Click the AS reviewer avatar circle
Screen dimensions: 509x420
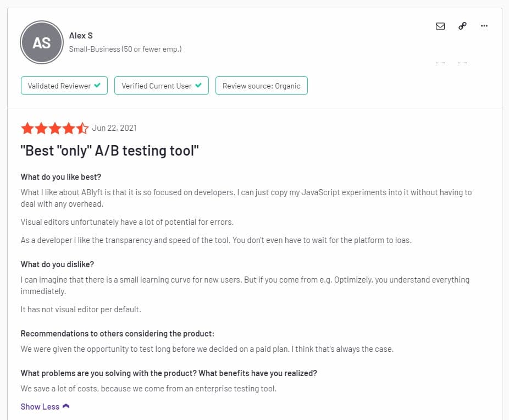[42, 42]
